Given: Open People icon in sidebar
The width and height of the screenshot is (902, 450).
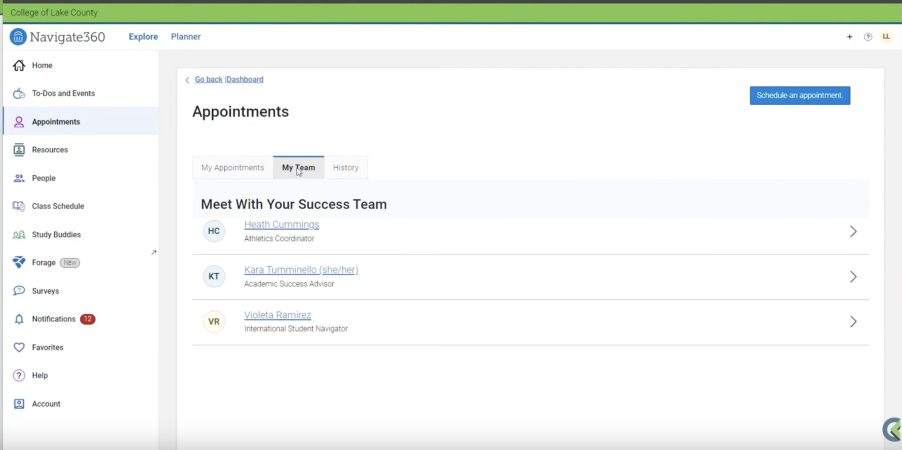Looking at the screenshot, I should [19, 178].
